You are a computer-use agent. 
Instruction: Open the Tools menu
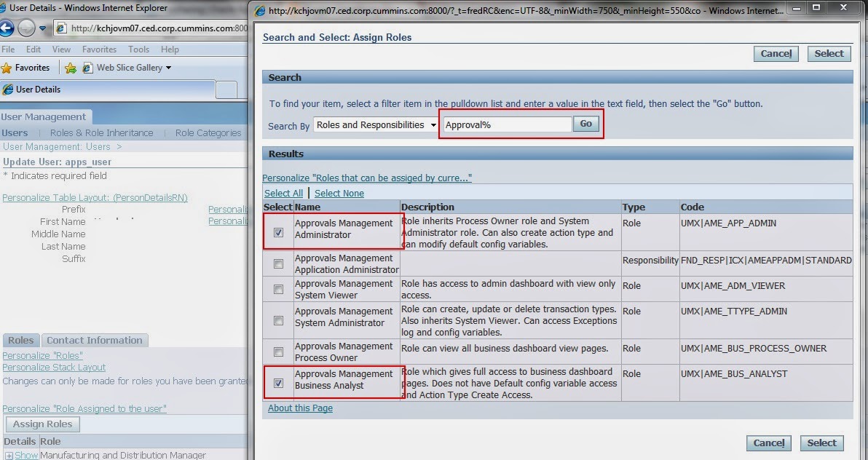click(x=138, y=49)
